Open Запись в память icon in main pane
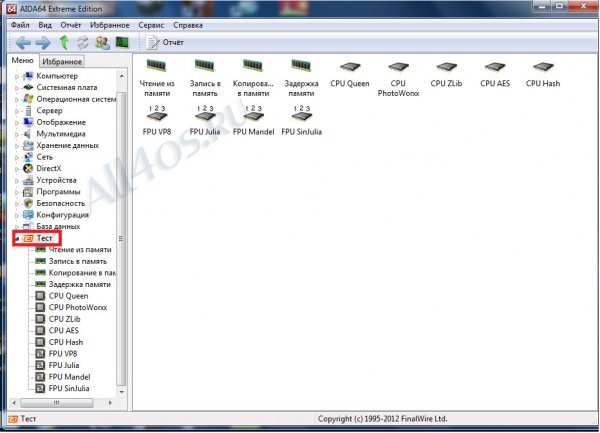The height and width of the screenshot is (433, 600). [205, 78]
